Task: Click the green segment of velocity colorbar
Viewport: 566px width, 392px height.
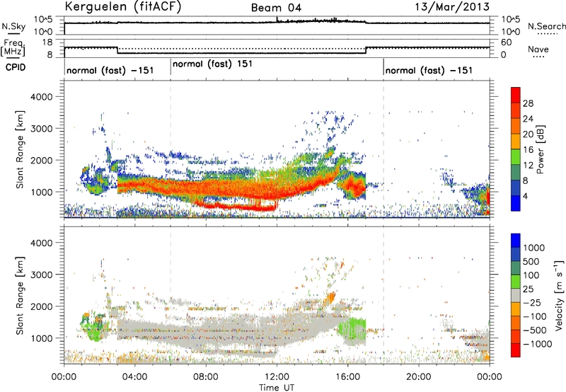Action: pyautogui.click(x=516, y=282)
